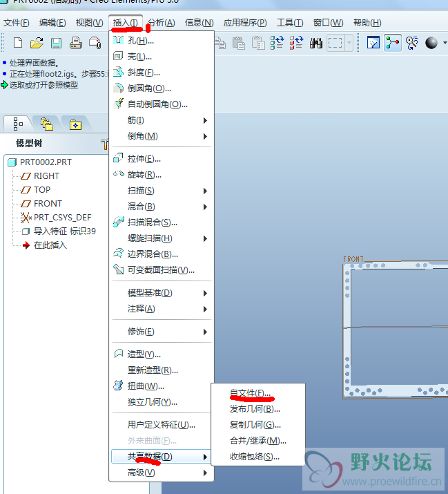Switch to the Favorites folder tab
Image resolution: width=448 pixels, height=494 pixels.
pyautogui.click(x=75, y=124)
